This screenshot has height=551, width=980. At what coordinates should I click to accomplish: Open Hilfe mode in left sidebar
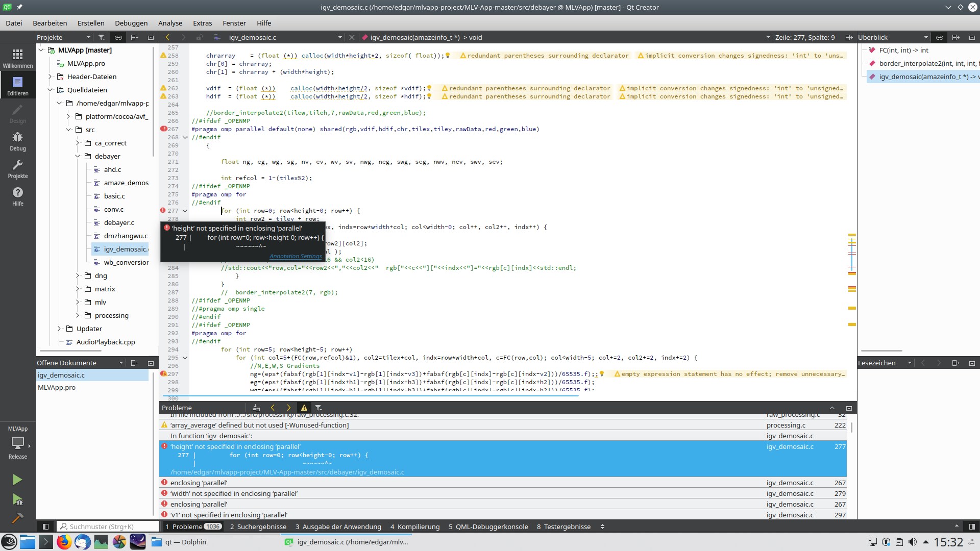click(17, 196)
